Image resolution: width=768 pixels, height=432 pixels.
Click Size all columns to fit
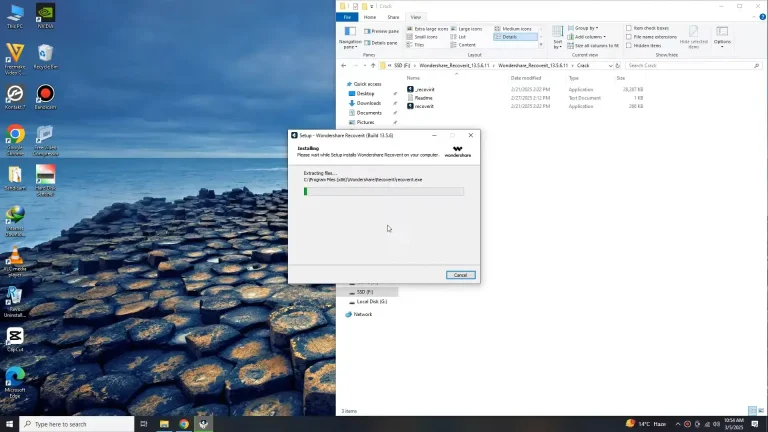[593, 46]
